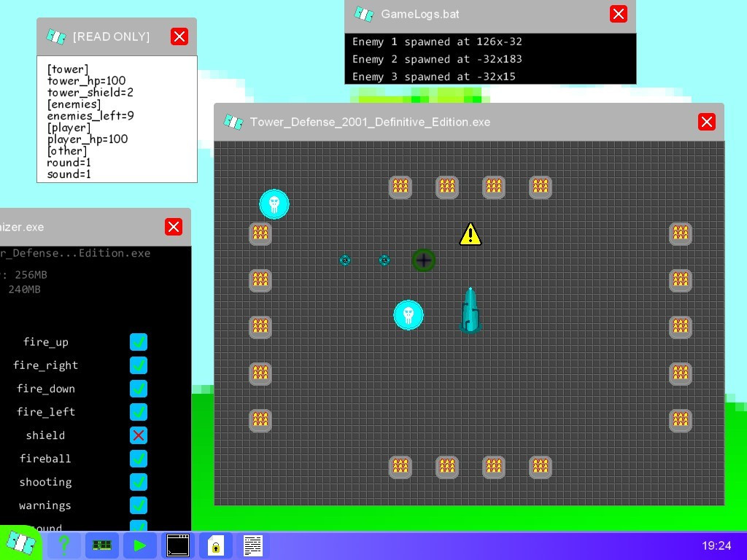This screenshot has height=560, width=747.
Task: Toggle the fire_right checkbox
Action: (x=139, y=365)
